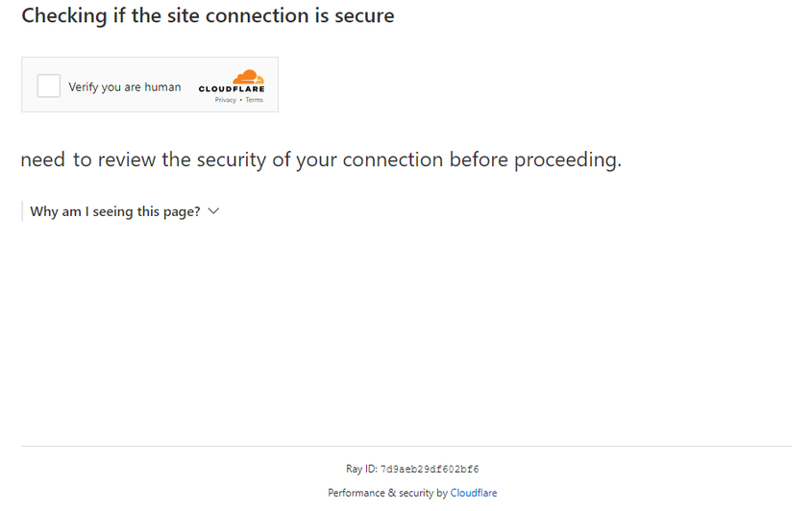This screenshot has height=511, width=812.
Task: Click the horizontal divider above Ray ID
Action: coord(406,446)
